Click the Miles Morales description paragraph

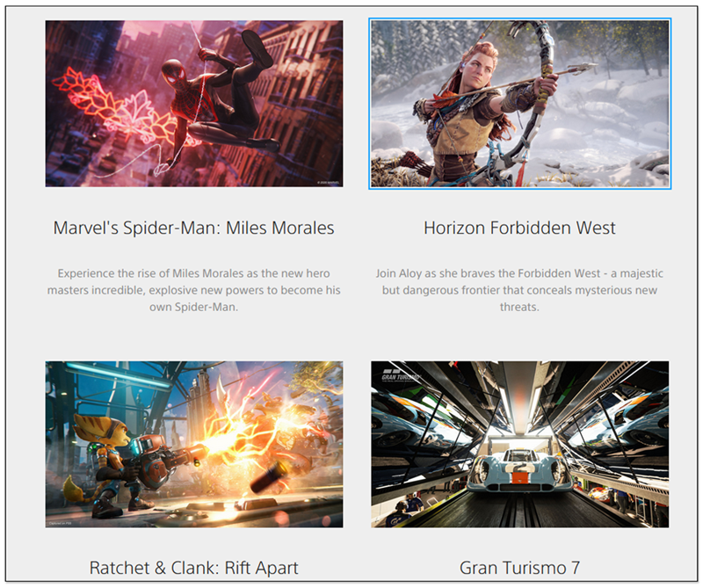pos(193,290)
